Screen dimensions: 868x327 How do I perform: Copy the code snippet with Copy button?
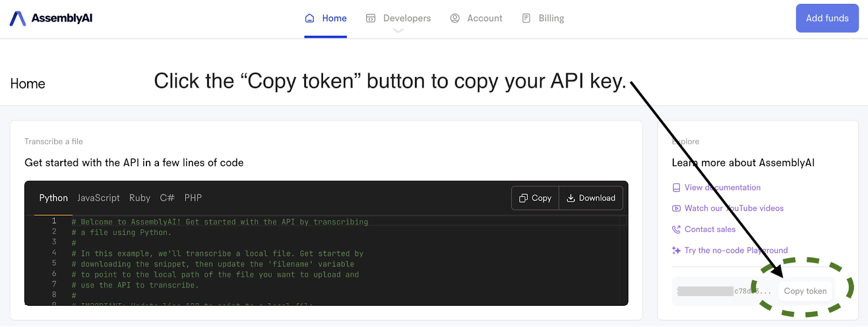pos(535,198)
